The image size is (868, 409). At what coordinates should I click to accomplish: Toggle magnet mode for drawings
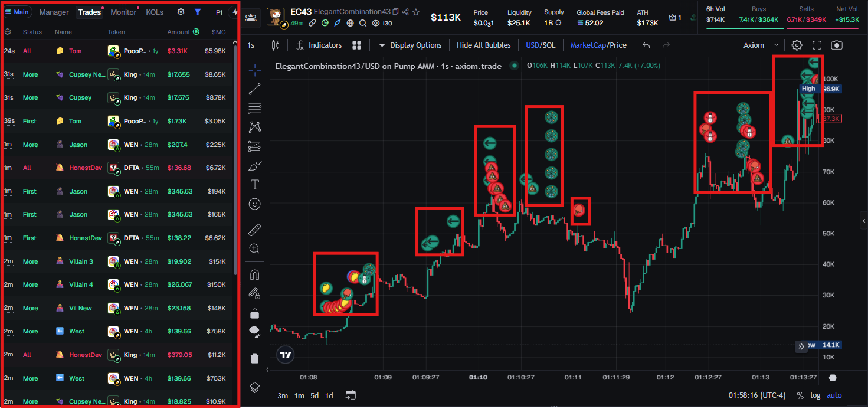click(x=255, y=274)
